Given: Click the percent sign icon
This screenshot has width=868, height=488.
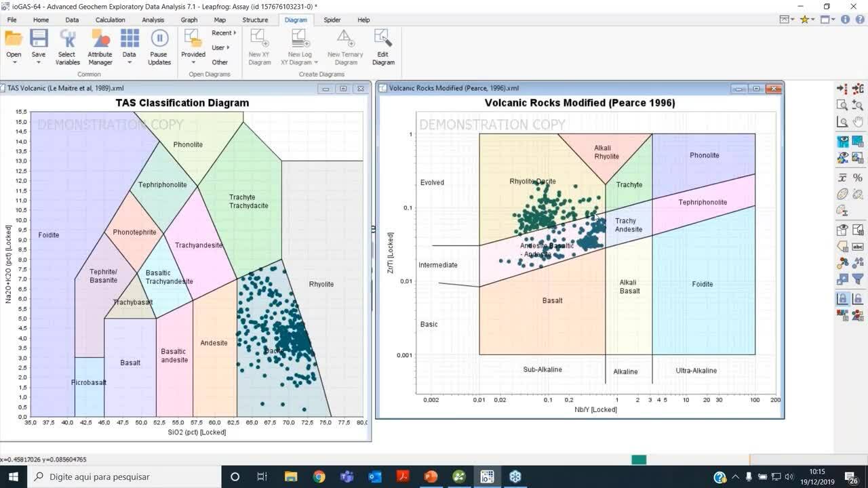Looking at the screenshot, I should pyautogui.click(x=858, y=178).
